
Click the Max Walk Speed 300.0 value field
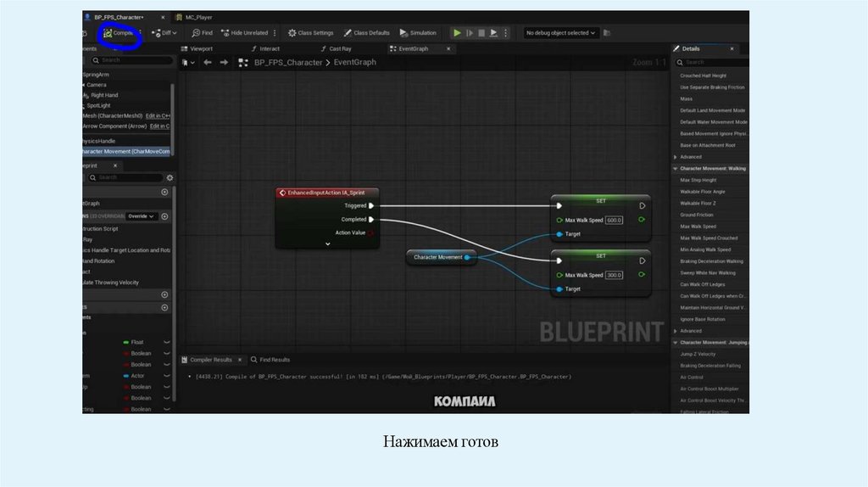click(x=614, y=276)
